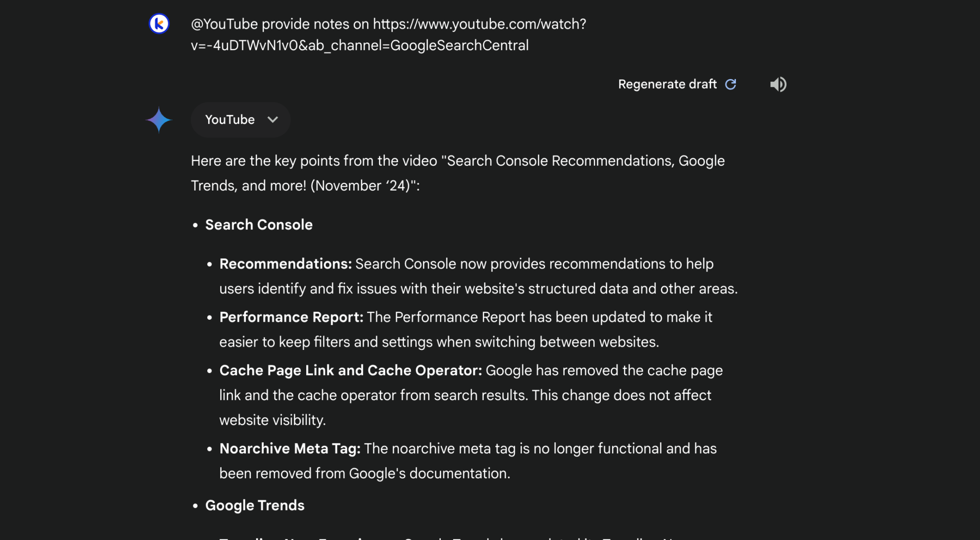This screenshot has height=540, width=980.
Task: Select the Google Trends section heading
Action: (x=255, y=505)
